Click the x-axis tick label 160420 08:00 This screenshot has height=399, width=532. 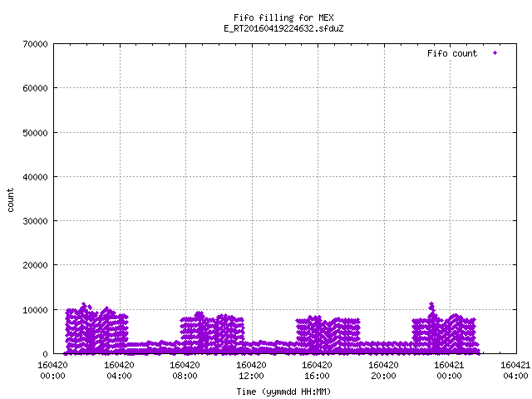(185, 371)
